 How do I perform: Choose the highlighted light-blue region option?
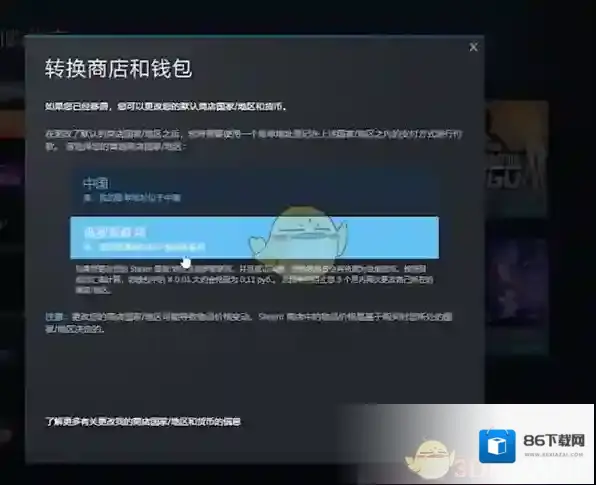click(254, 238)
